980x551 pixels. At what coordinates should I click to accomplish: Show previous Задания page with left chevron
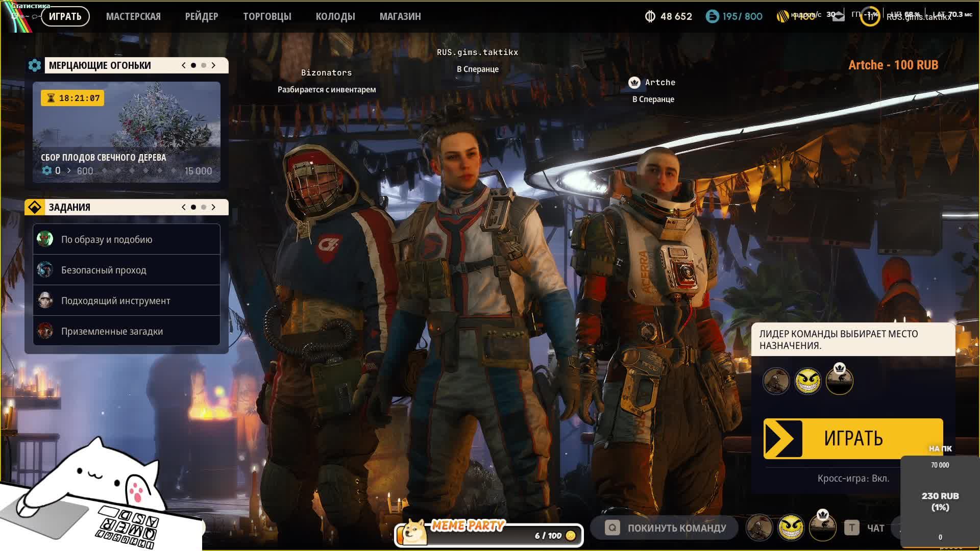click(x=184, y=207)
